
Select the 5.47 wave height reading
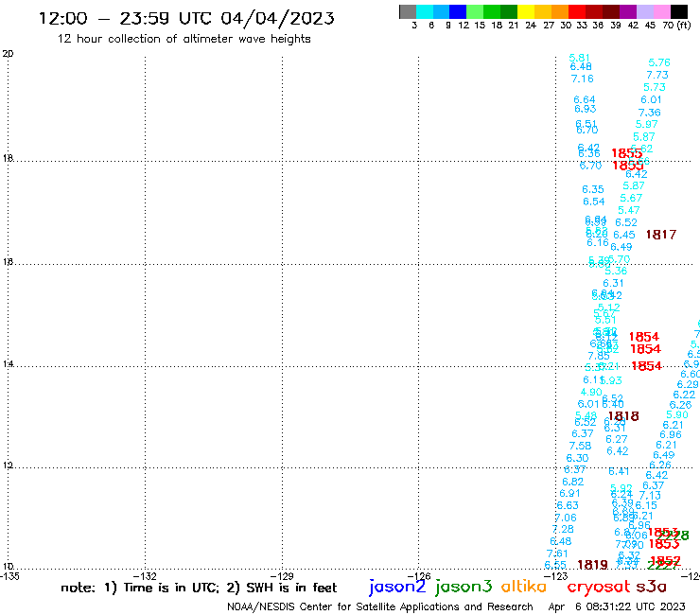629,210
